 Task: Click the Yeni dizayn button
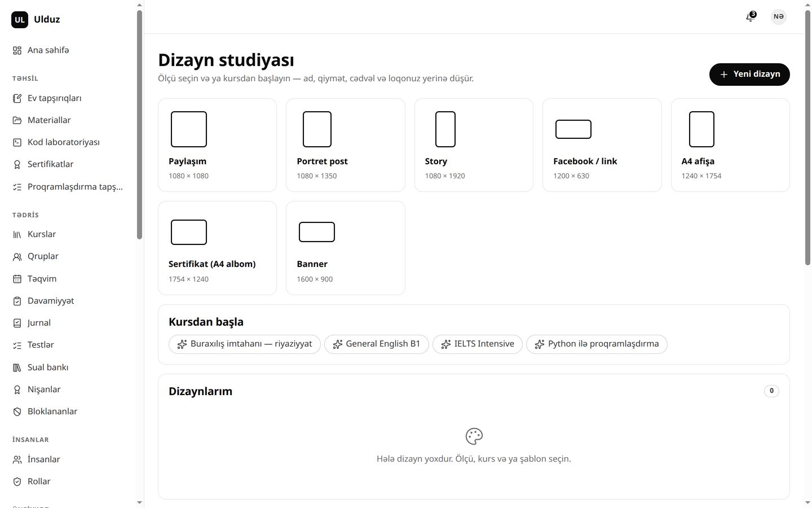tap(749, 75)
